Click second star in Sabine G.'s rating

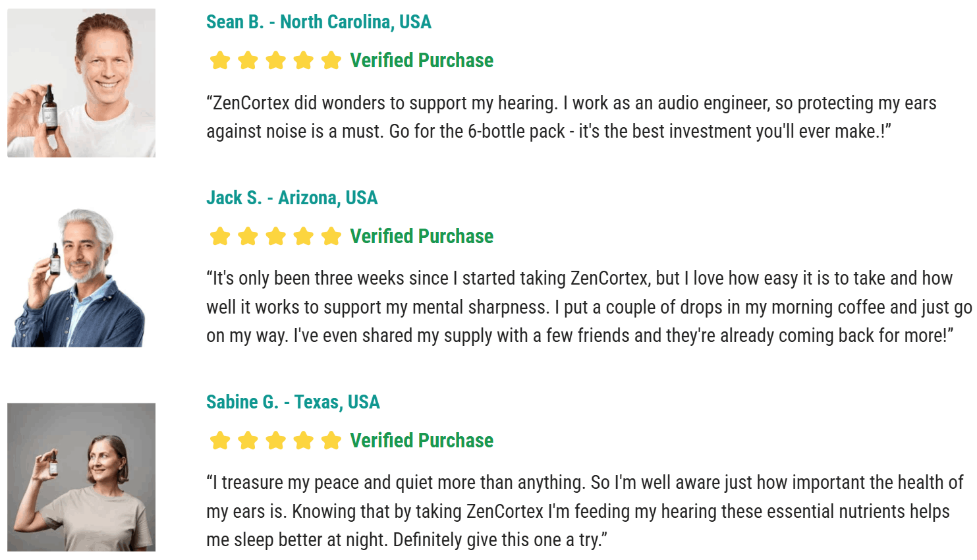[248, 441]
